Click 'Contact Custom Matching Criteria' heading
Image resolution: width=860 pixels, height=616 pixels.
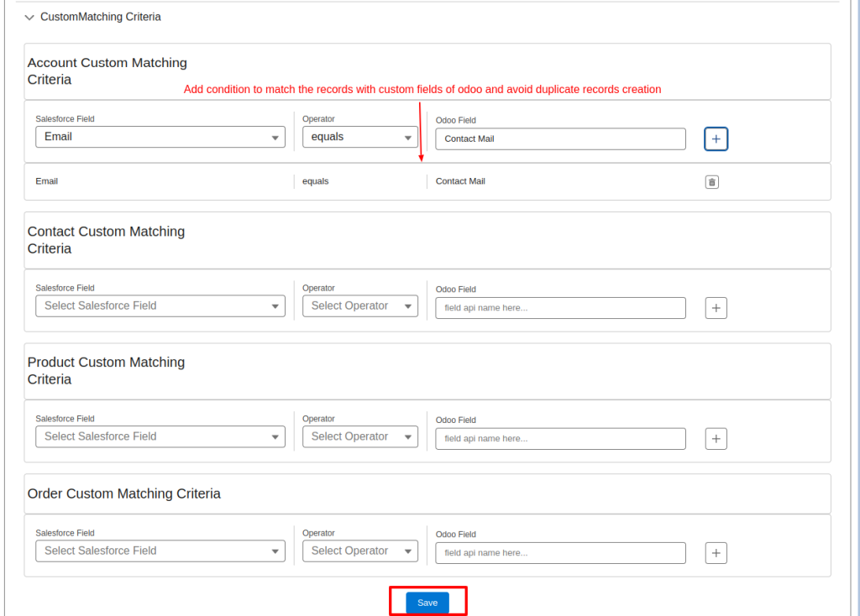pos(106,240)
